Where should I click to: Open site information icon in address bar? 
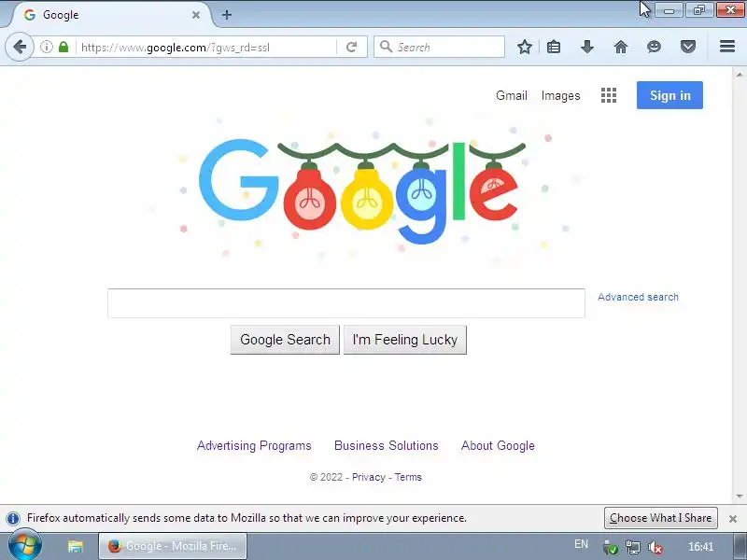[46, 47]
